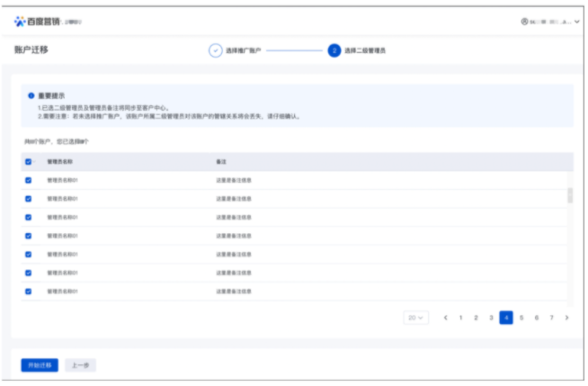Click the blue 开始迁移 button
Screen dimensions: 588x386
point(39,365)
